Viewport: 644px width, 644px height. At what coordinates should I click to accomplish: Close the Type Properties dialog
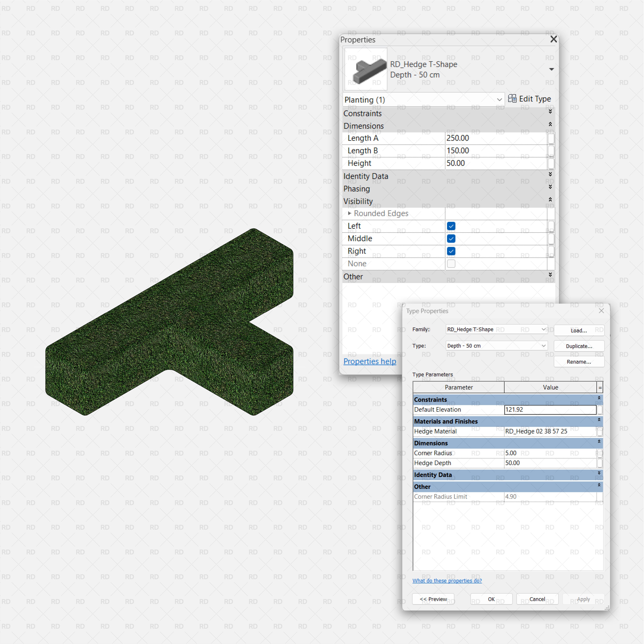pos(601,311)
